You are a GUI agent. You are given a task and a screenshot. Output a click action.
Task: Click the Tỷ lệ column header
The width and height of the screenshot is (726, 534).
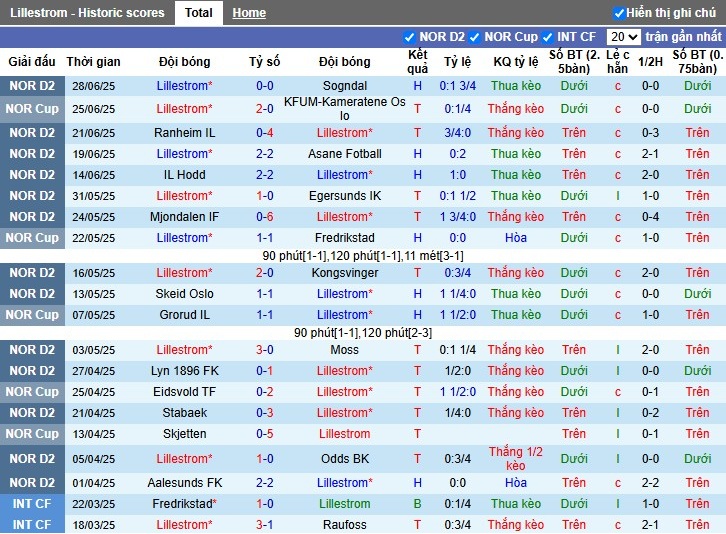click(x=457, y=62)
